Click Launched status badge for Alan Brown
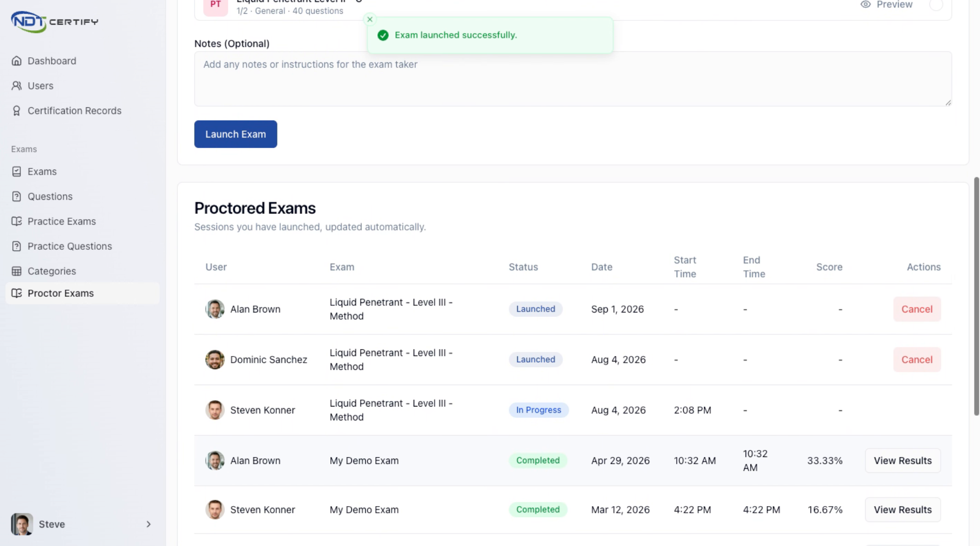 point(535,309)
